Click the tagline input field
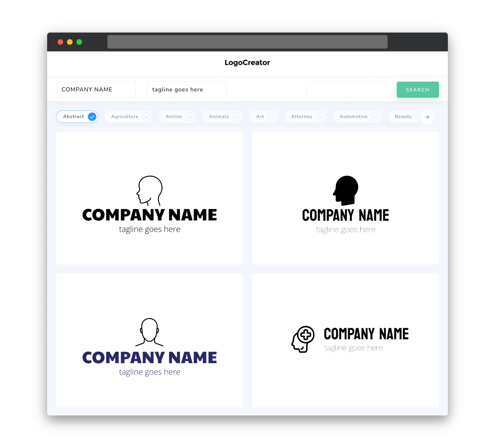 (x=187, y=89)
